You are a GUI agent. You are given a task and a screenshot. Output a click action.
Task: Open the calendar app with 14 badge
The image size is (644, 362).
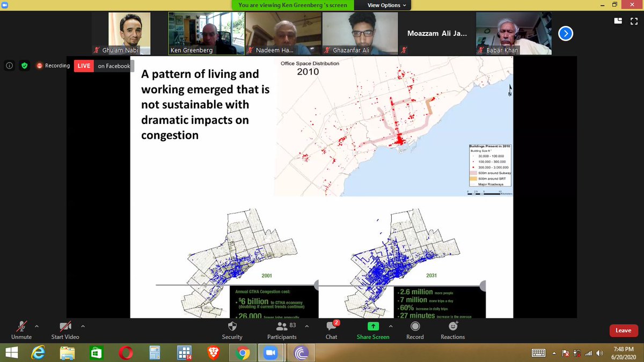[185, 352]
